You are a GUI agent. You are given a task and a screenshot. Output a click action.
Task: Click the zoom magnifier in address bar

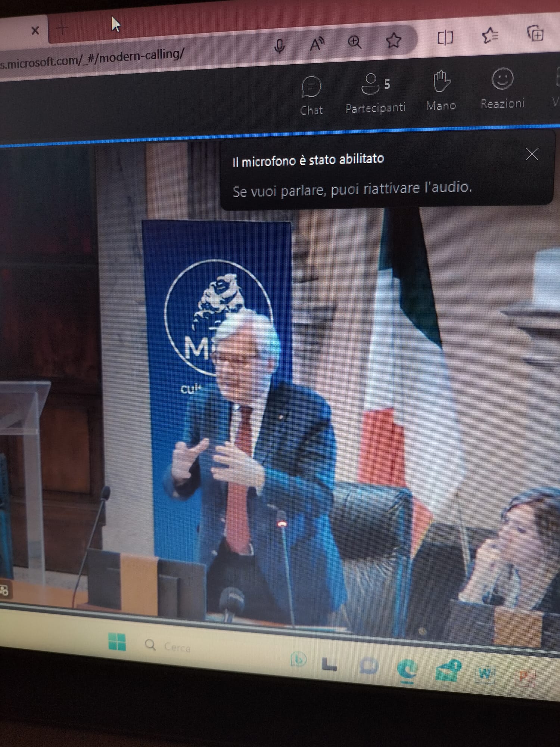point(354,42)
